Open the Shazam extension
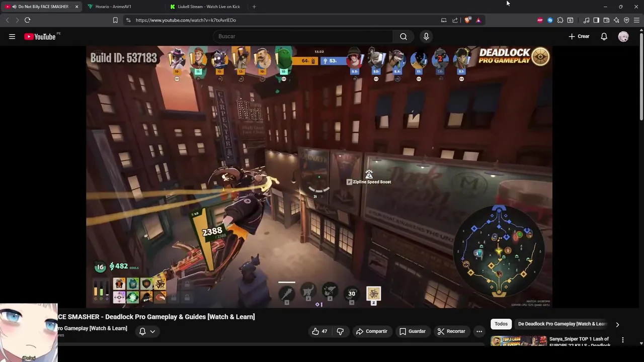 click(550, 20)
